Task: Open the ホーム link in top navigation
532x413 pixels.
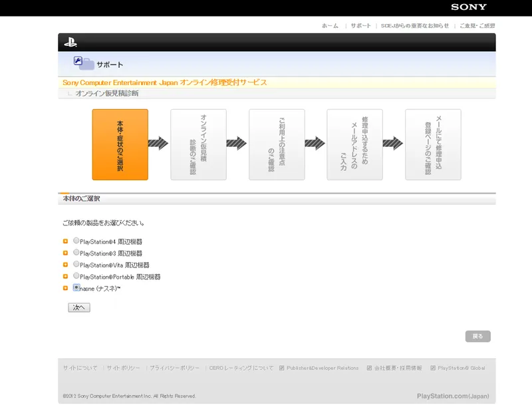Action: tap(330, 26)
